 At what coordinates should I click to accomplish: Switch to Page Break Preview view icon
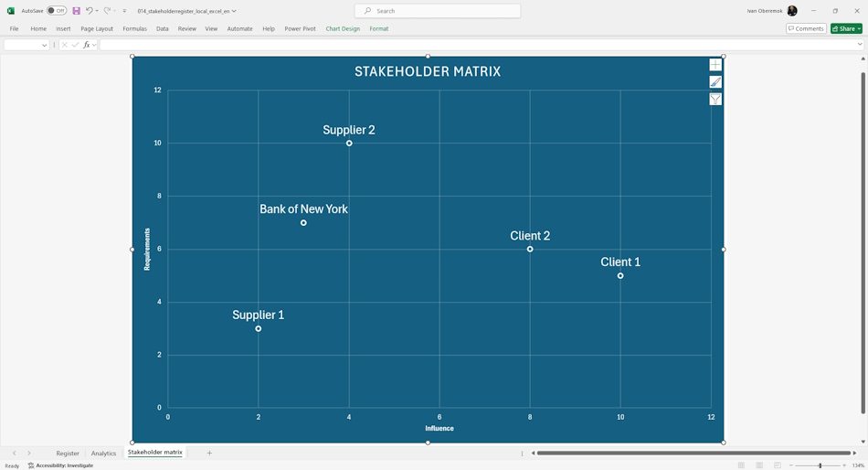[778, 465]
